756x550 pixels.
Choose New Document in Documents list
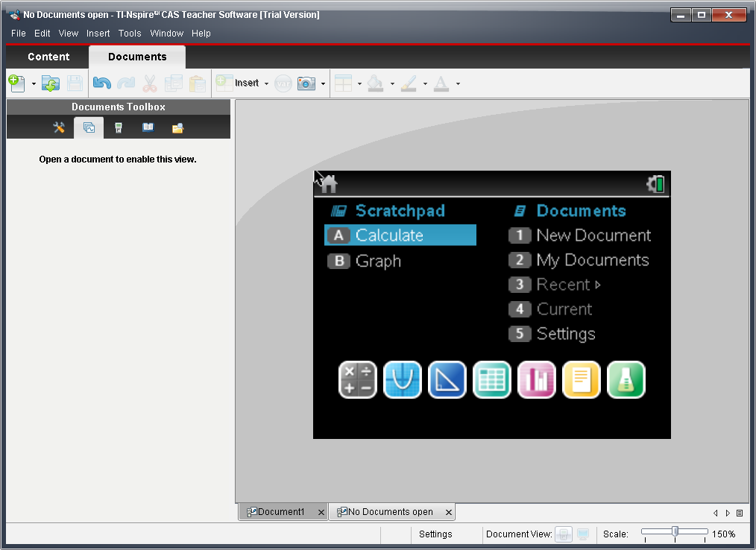pos(580,236)
